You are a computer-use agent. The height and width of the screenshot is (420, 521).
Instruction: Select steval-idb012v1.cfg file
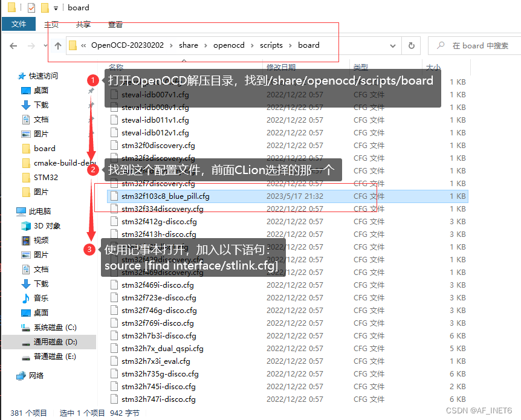[x=288, y=133]
